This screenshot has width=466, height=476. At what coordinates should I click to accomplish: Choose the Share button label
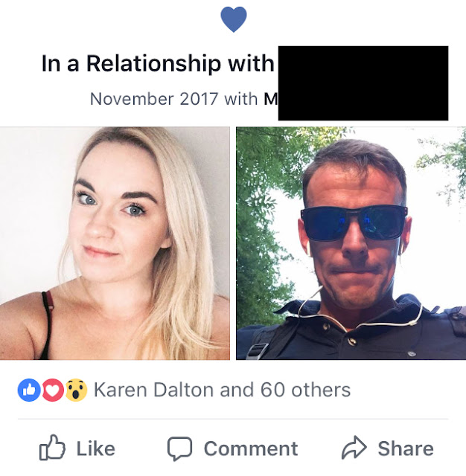point(406,448)
